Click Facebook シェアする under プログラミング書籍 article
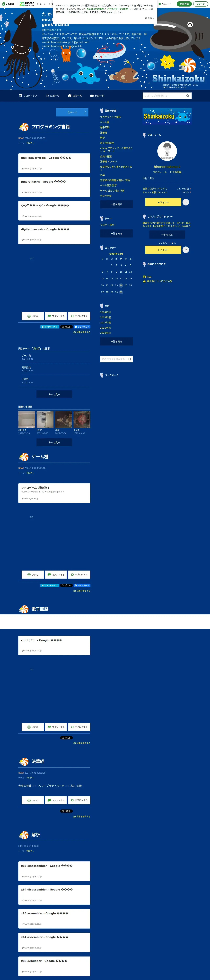The width and height of the screenshot is (210, 980). (82, 327)
